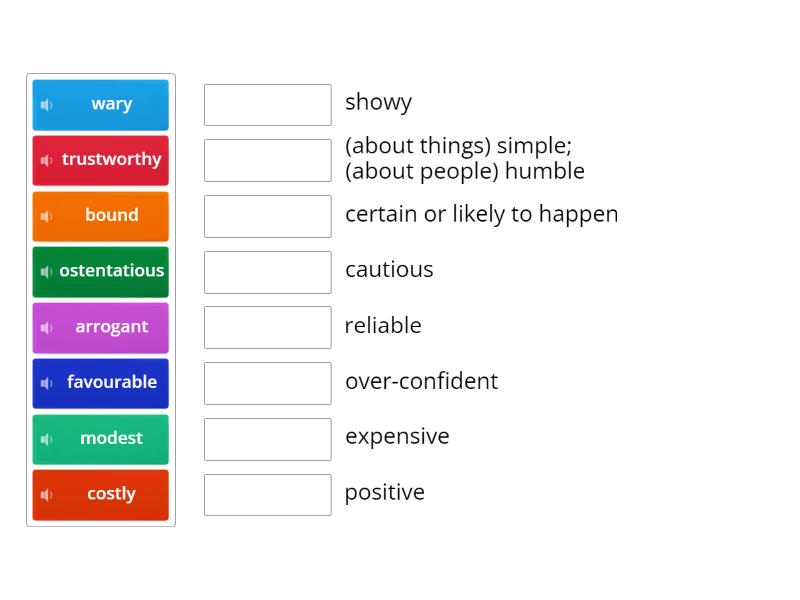Screen dimensions: 800x600
Task: Play pronunciation of ostentatious
Action: [x=46, y=272]
